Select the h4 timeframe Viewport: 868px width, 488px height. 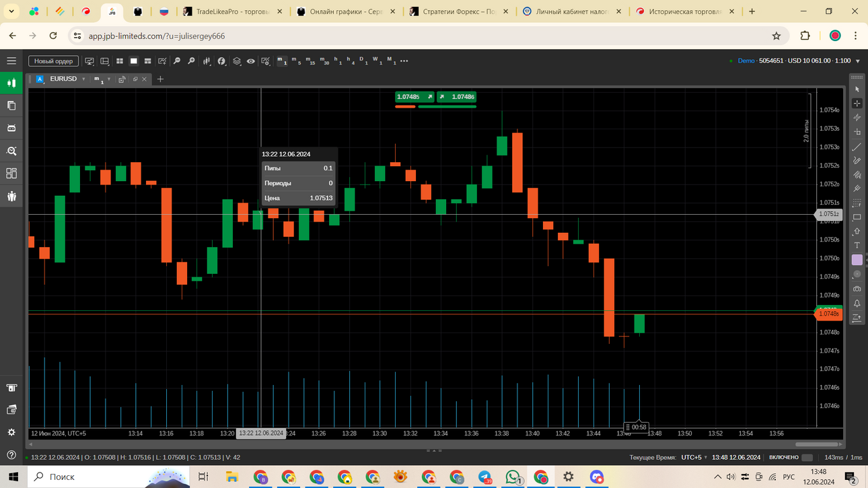[x=351, y=61]
